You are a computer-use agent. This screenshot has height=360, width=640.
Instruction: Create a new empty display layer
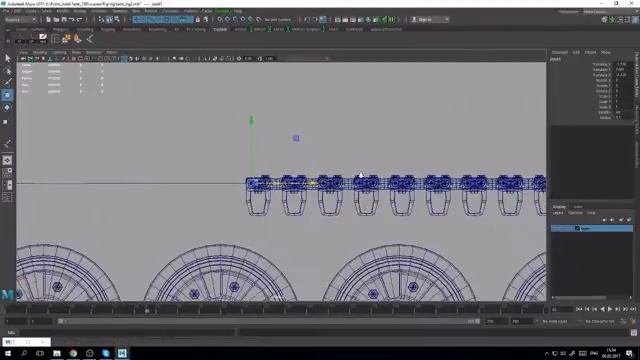(x=621, y=220)
